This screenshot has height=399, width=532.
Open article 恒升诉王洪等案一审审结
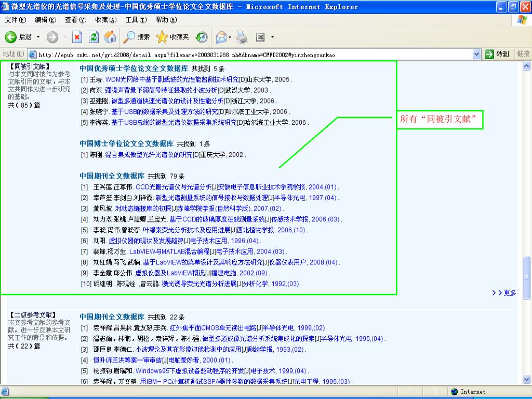[127, 361]
